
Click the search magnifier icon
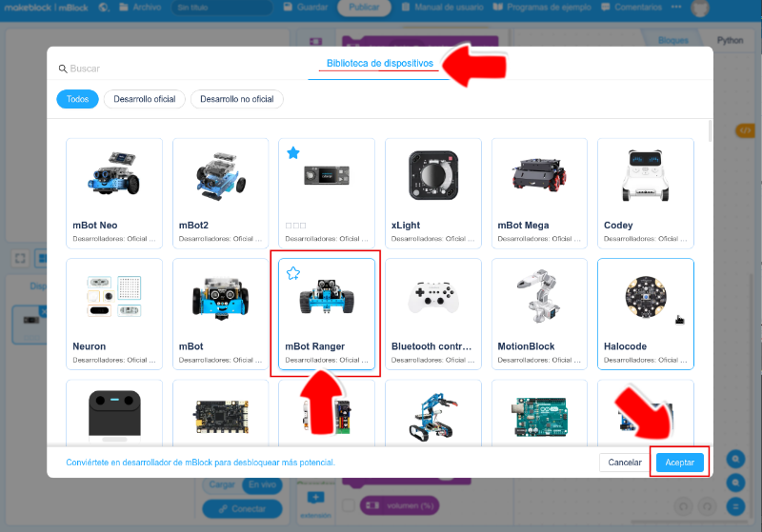(63, 69)
